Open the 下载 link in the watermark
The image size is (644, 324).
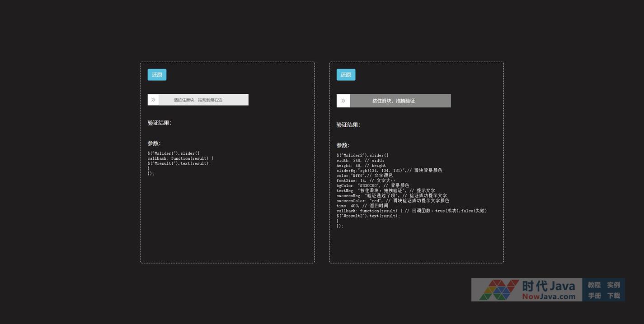[613, 296]
